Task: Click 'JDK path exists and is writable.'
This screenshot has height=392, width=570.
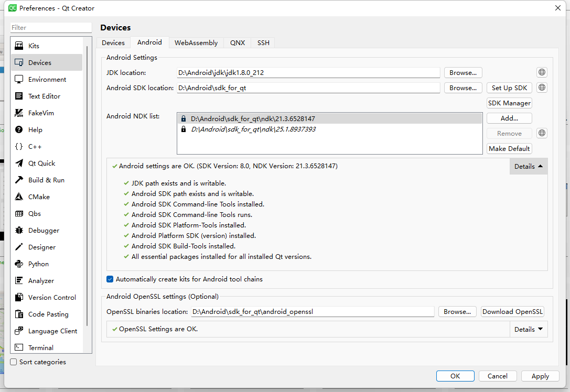Action: pos(178,183)
